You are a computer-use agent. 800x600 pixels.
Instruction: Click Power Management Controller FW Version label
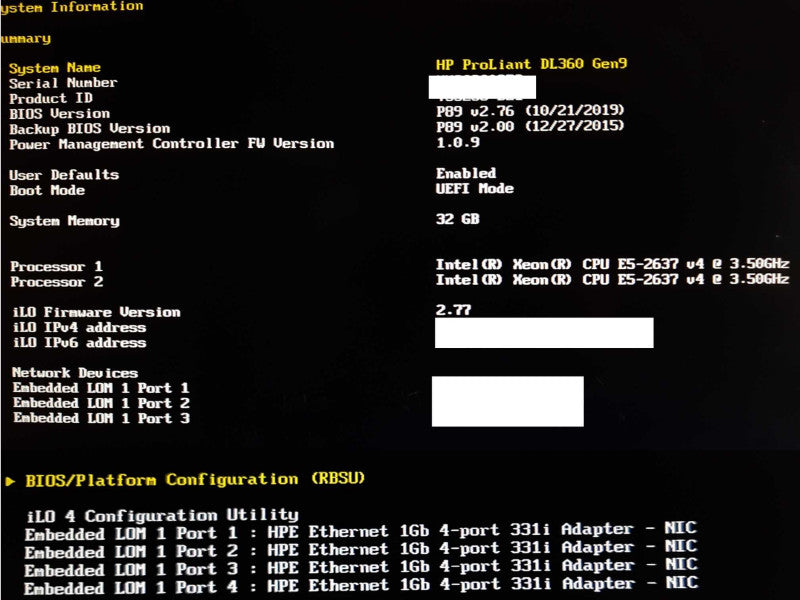tap(171, 144)
